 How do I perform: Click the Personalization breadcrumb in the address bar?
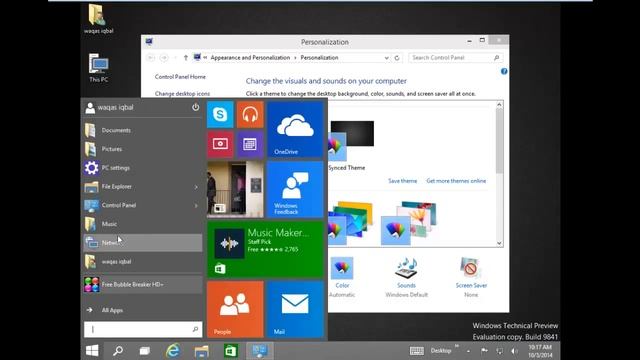pos(319,58)
